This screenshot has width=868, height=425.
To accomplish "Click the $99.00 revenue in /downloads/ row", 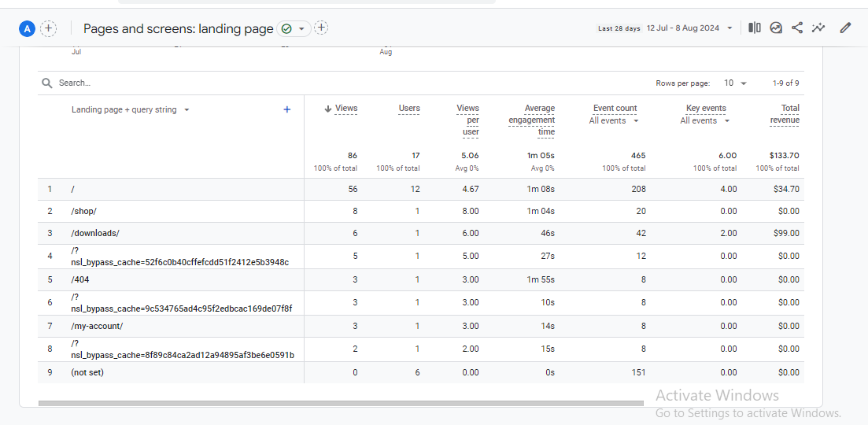I will pyautogui.click(x=787, y=234).
